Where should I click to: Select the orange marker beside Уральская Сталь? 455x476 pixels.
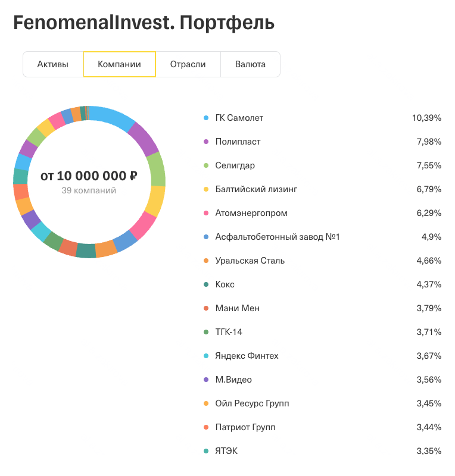pos(205,261)
